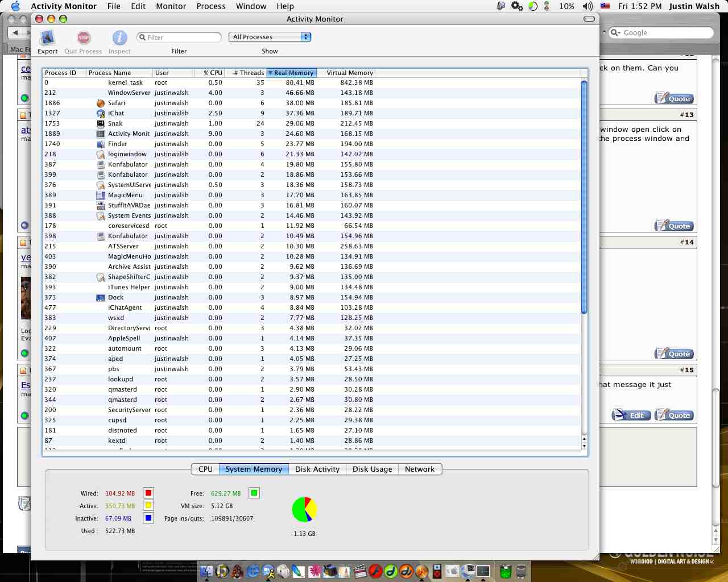This screenshot has width=728, height=582.
Task: Select the System Events process icon
Action: tap(101, 216)
